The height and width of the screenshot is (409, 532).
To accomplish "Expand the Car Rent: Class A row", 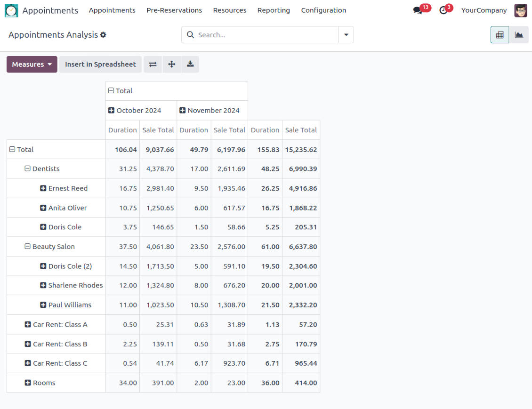I will point(28,325).
